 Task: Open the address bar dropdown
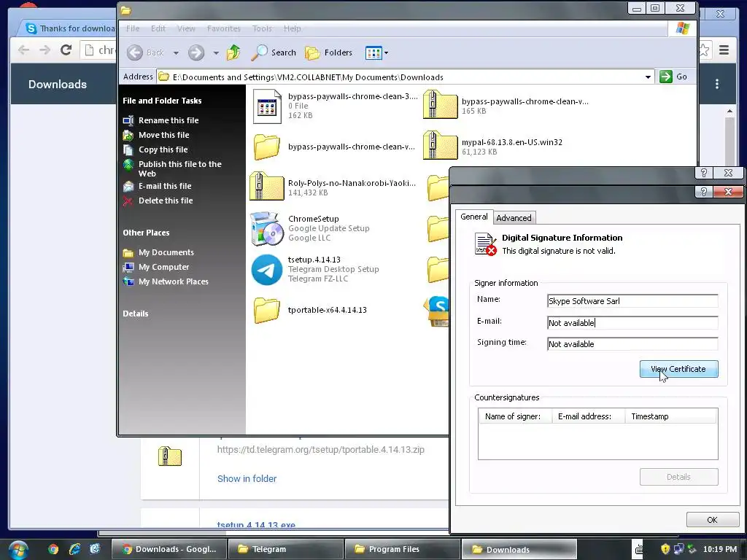point(648,77)
